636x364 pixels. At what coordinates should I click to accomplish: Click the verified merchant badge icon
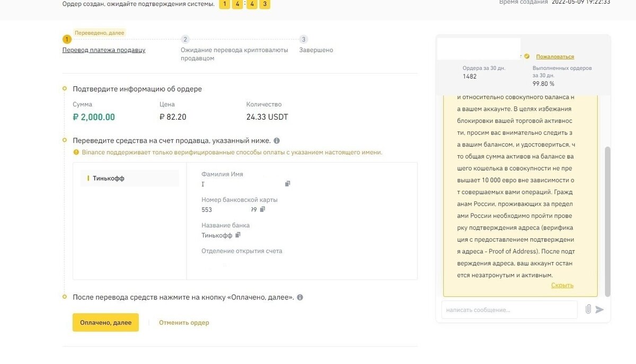527,56
